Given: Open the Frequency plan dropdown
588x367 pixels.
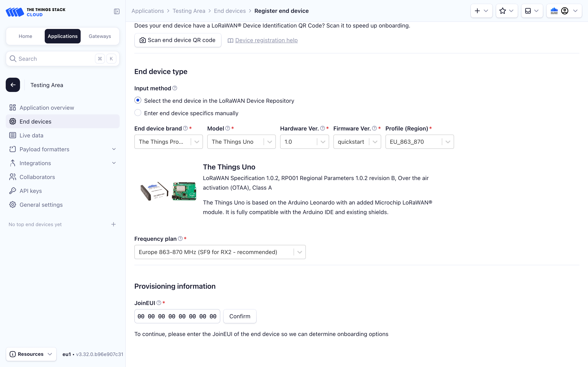Looking at the screenshot, I should [x=220, y=252].
